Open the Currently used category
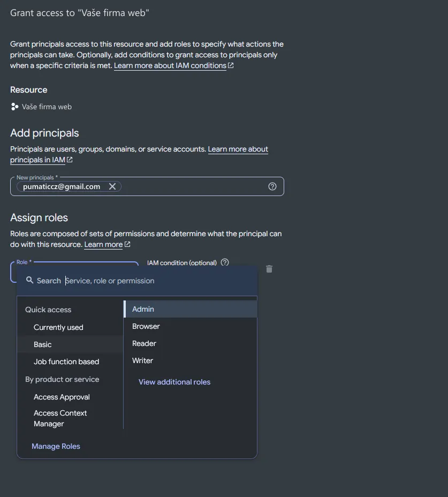Screen dimensions: 448x497 point(70,327)
